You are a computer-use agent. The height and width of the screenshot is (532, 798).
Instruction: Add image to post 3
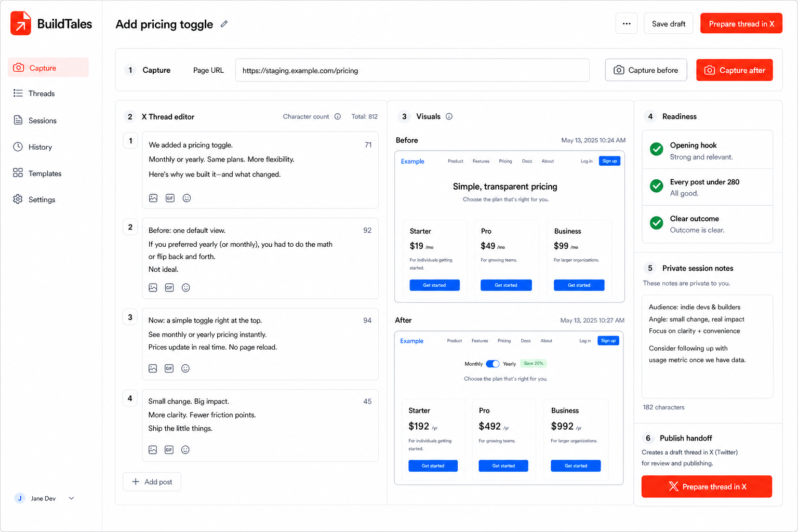[x=153, y=368]
